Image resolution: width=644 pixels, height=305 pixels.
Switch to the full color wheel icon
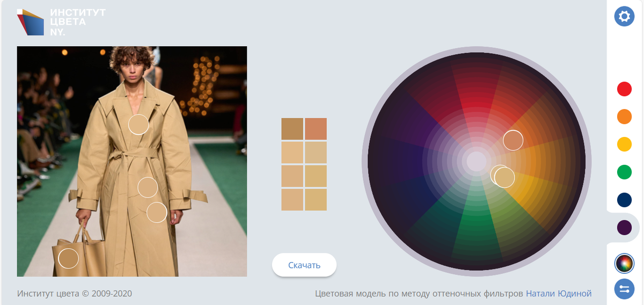click(624, 263)
